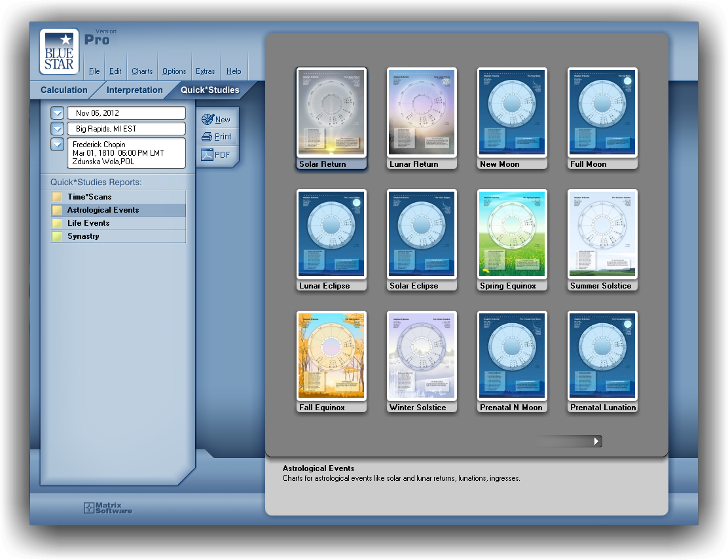Click the Blue Star logo icon
The width and height of the screenshot is (728, 560).
(59, 52)
